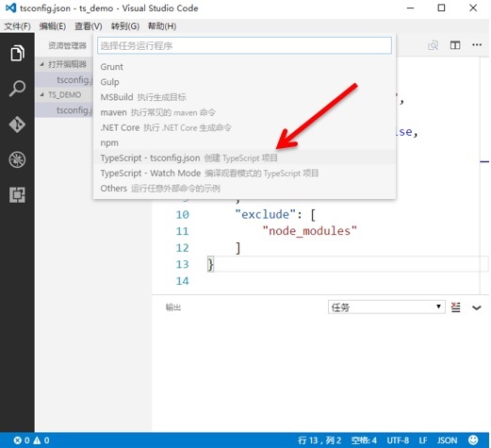
Task: Click the closing brace on line 13
Action: click(210, 264)
